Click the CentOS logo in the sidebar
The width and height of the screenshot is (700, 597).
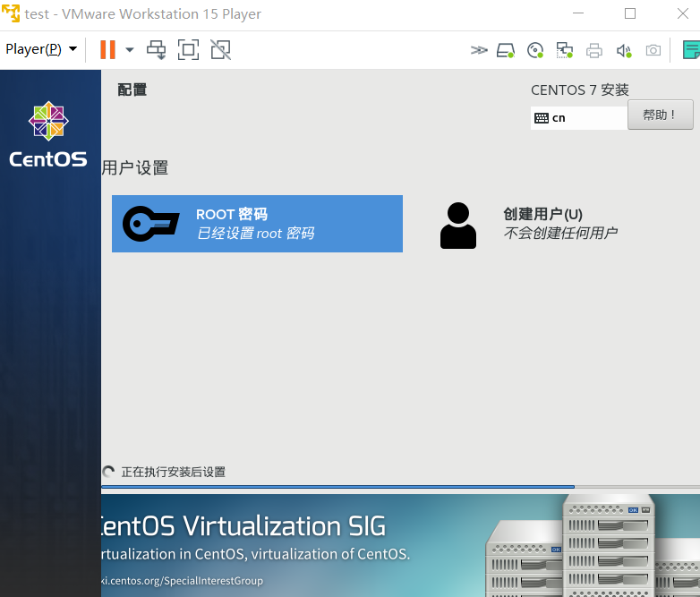coord(48,135)
